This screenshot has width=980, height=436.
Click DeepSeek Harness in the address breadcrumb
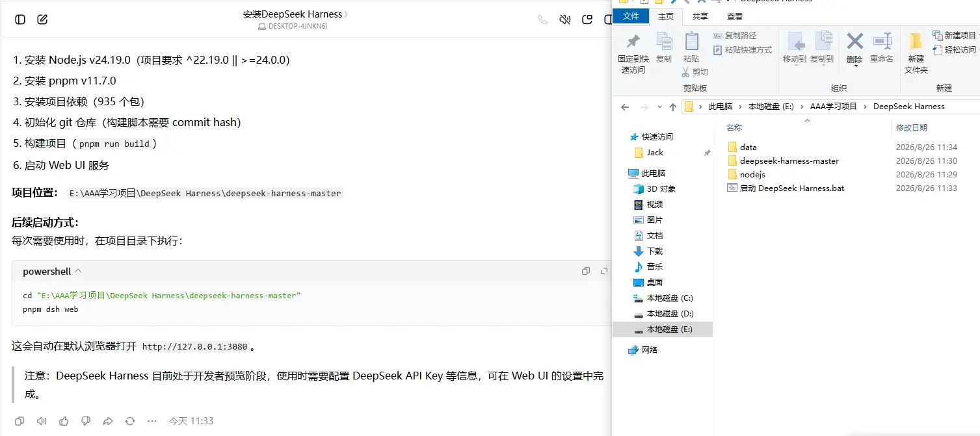pos(908,107)
